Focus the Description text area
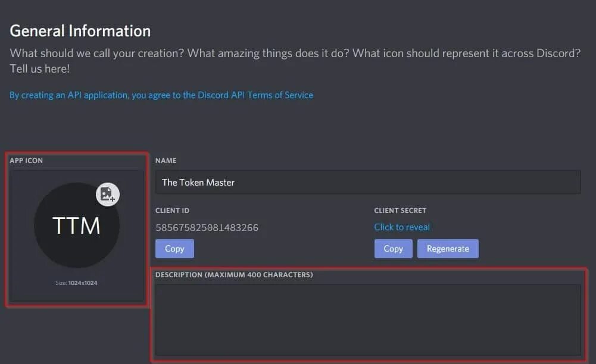Screen dimensions: 596x364 click(x=367, y=319)
